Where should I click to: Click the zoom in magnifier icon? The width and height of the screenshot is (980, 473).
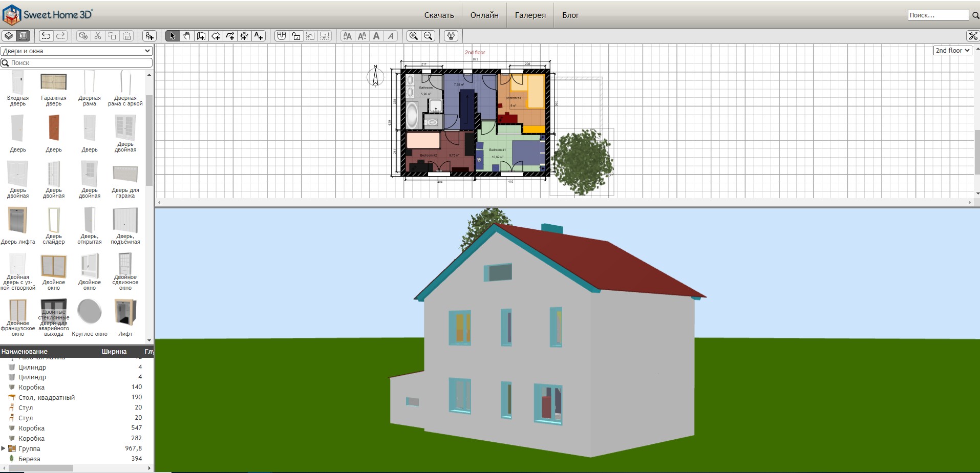coord(413,36)
